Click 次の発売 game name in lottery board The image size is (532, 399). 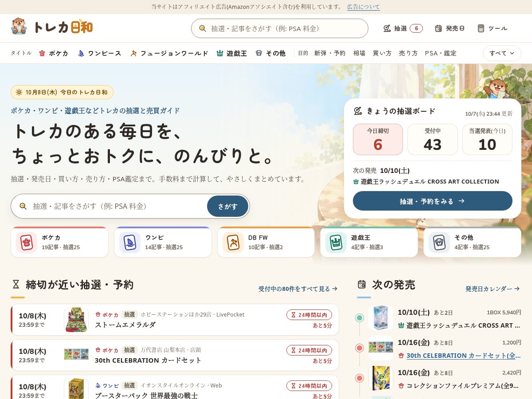(x=426, y=181)
